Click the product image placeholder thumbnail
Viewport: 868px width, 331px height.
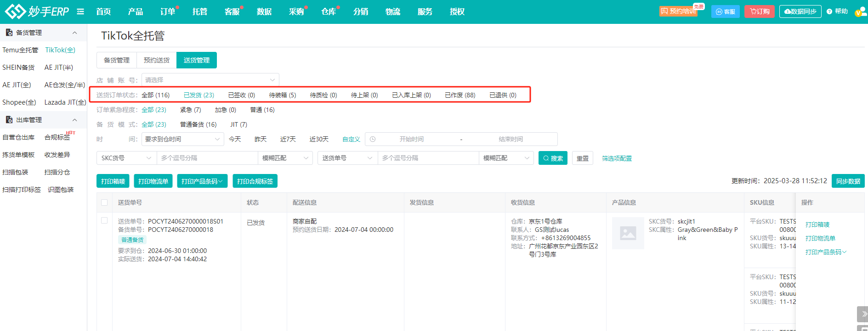[628, 233]
